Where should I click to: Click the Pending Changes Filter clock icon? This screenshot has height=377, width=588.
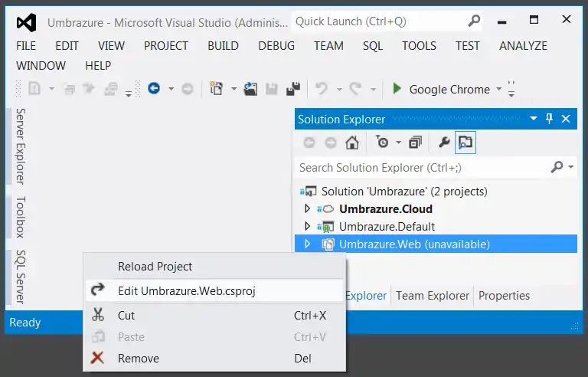tap(382, 143)
